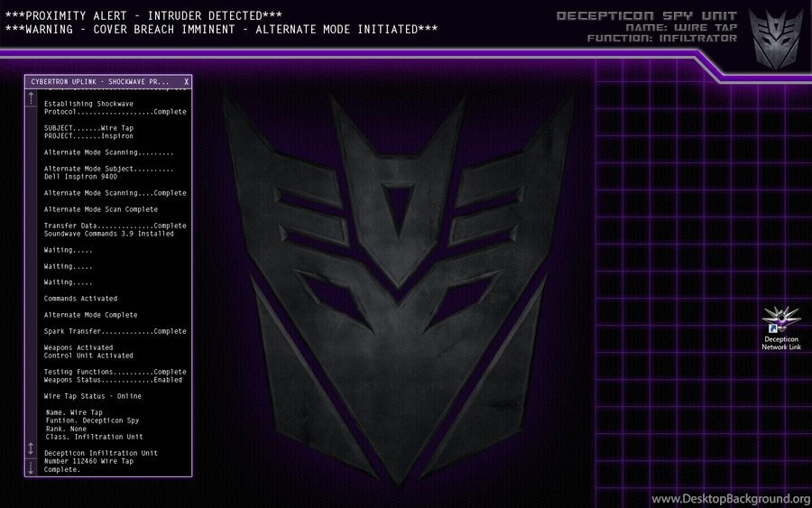The image size is (812, 508).
Task: Select the "Alternate Mode Scan Complete" line
Action: (101, 209)
